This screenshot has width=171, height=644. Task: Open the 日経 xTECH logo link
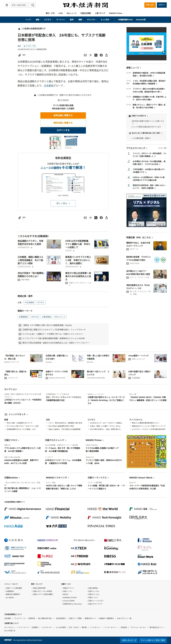pyautogui.click(x=79, y=548)
